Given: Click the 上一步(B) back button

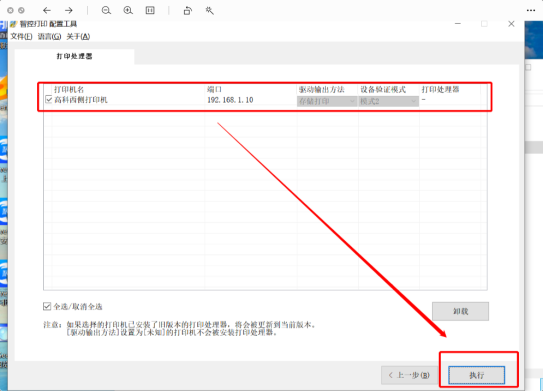Looking at the screenshot, I should [409, 375].
